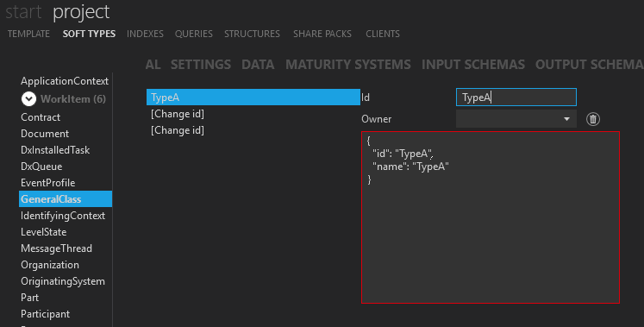Open the SETTINGS sub-tab
Screen dimensions: 644x327
click(201, 65)
